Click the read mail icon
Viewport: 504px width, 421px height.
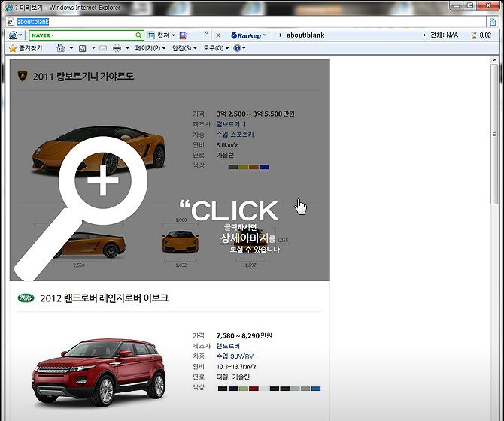point(103,48)
